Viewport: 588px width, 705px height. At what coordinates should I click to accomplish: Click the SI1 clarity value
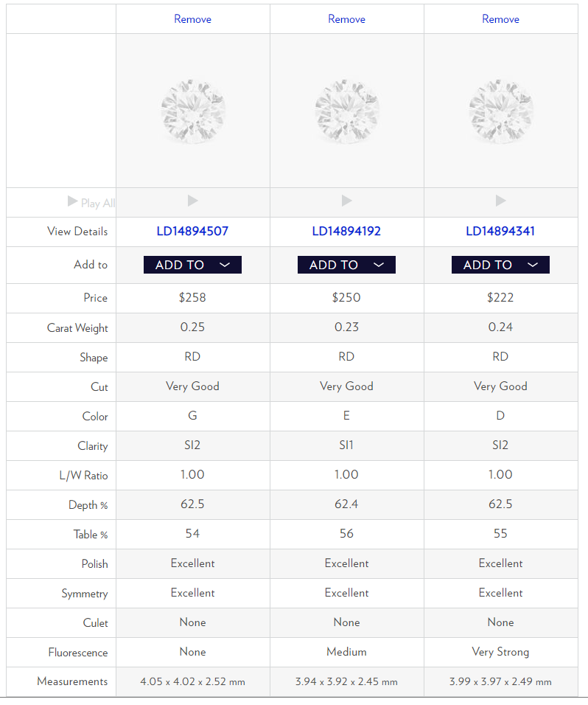point(346,445)
